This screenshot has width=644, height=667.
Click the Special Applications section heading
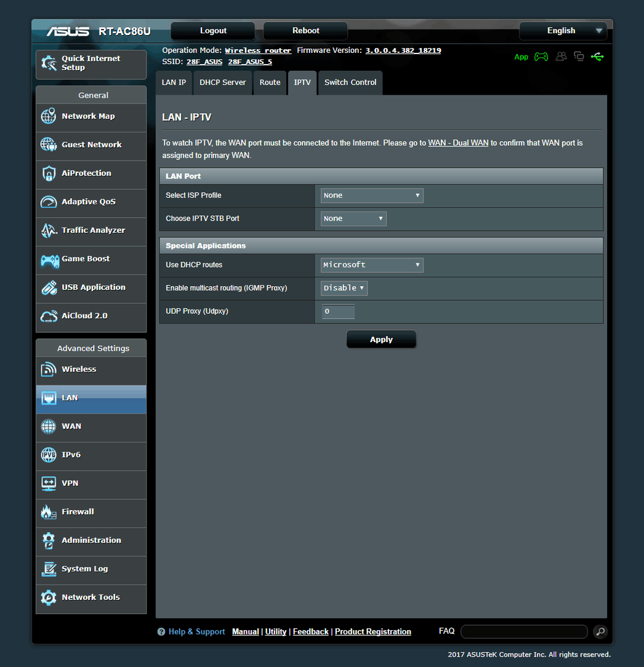tap(206, 246)
